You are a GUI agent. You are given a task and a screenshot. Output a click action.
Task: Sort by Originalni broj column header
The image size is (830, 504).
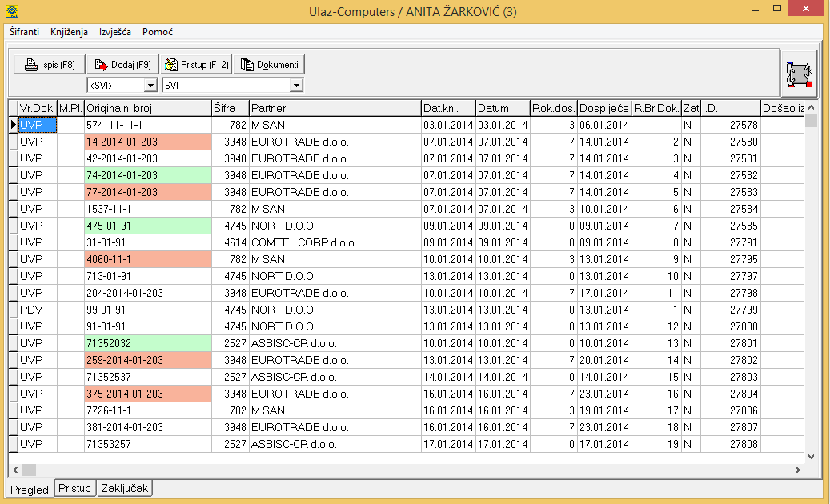click(148, 109)
